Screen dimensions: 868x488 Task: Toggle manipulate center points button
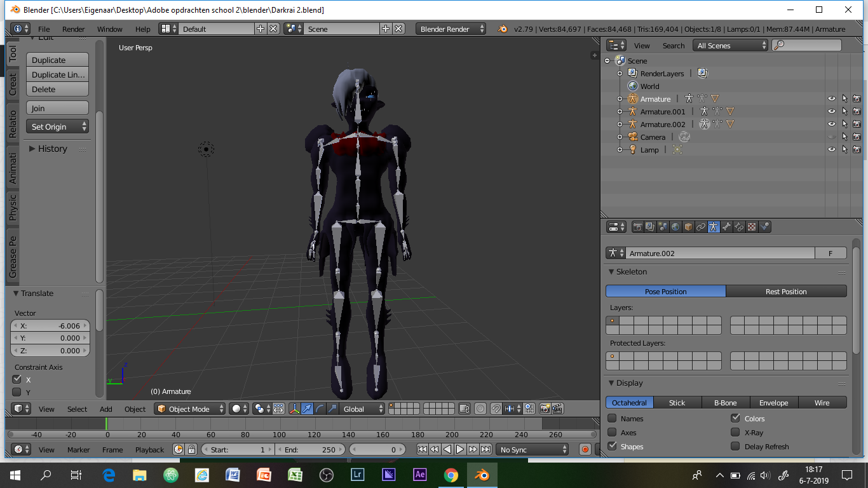point(278,409)
